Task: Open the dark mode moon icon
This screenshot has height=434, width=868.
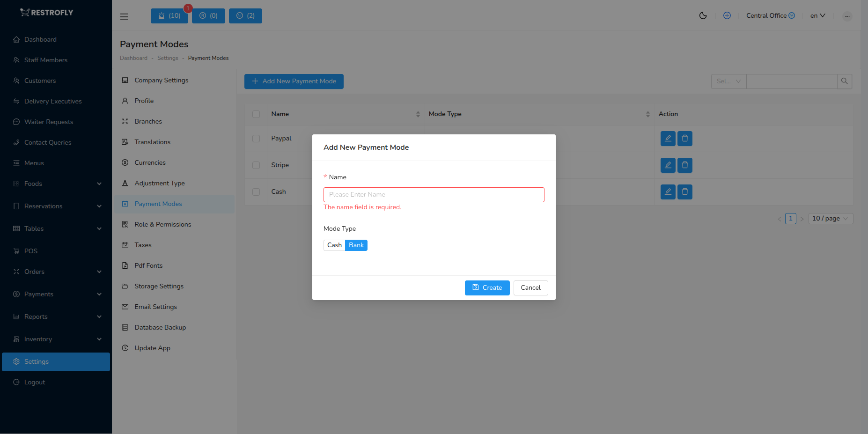Action: pos(703,15)
